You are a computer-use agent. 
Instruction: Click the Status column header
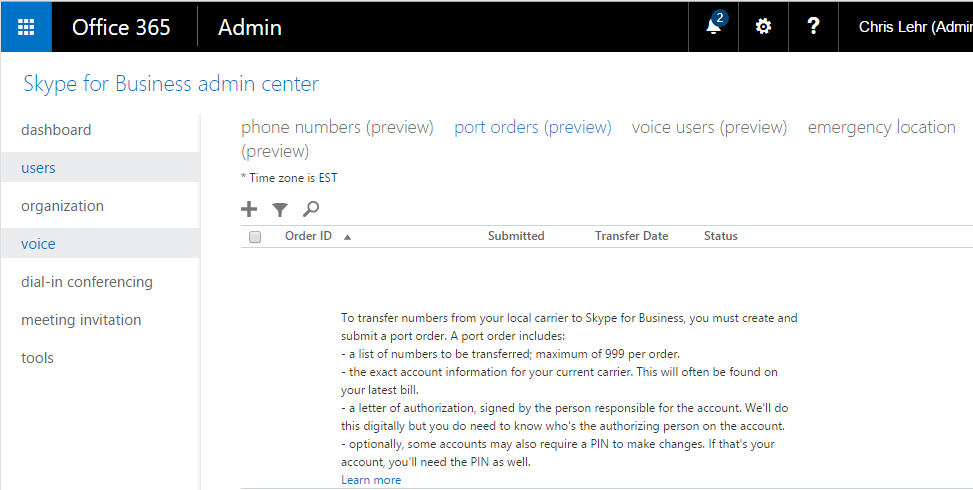click(720, 236)
